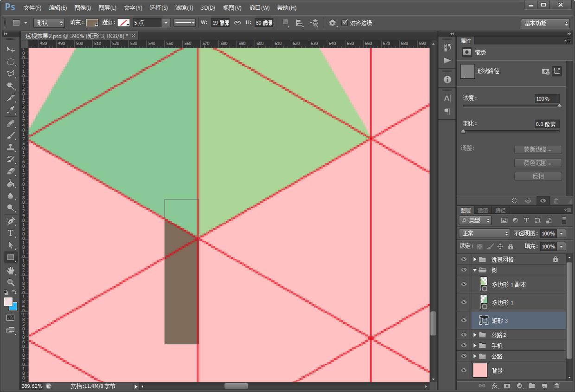Viewport: 575px width, 392px height.
Task: Open the 滤镜(T) menu
Action: click(x=184, y=8)
